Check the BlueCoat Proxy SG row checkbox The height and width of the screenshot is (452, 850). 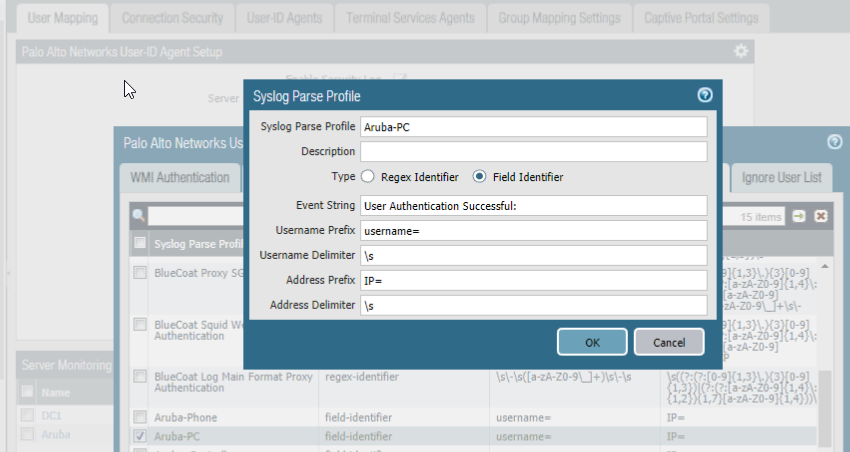pyautogui.click(x=140, y=273)
